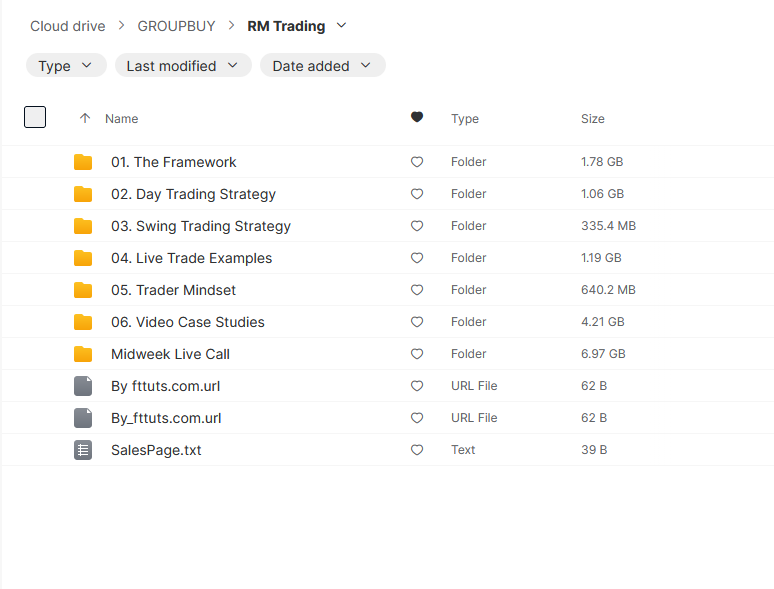The width and height of the screenshot is (774, 589).
Task: Open the Last modified filter dropdown
Action: click(x=182, y=66)
